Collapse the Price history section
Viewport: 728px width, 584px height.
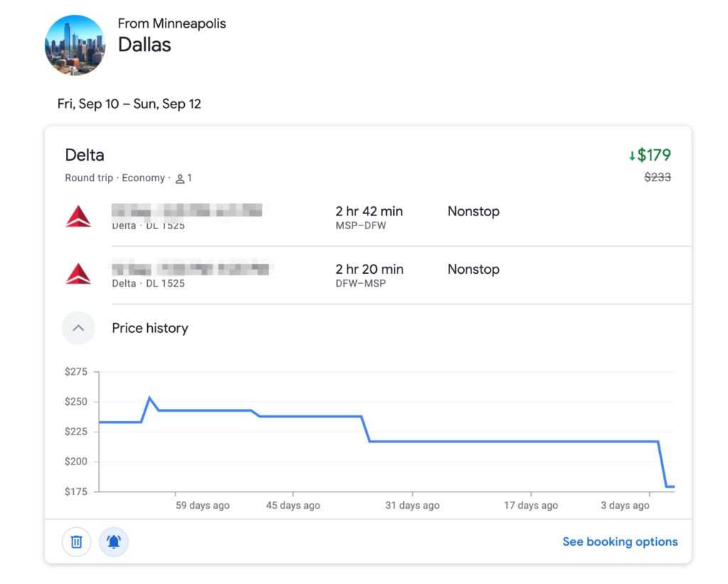[78, 328]
